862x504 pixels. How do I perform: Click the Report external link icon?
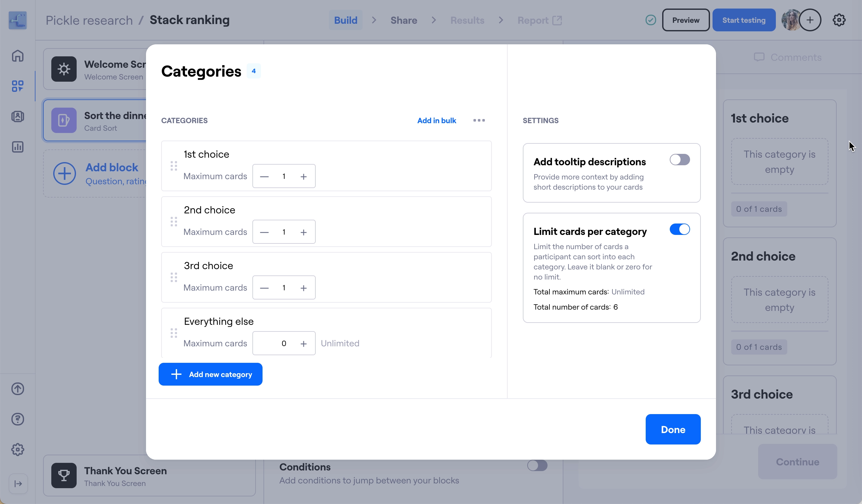pos(557,20)
